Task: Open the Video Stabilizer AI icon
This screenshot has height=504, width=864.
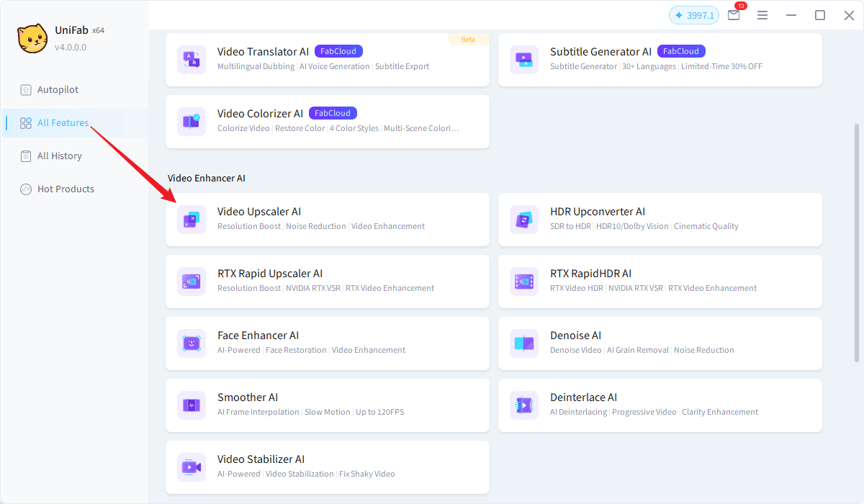Action: 192,467
